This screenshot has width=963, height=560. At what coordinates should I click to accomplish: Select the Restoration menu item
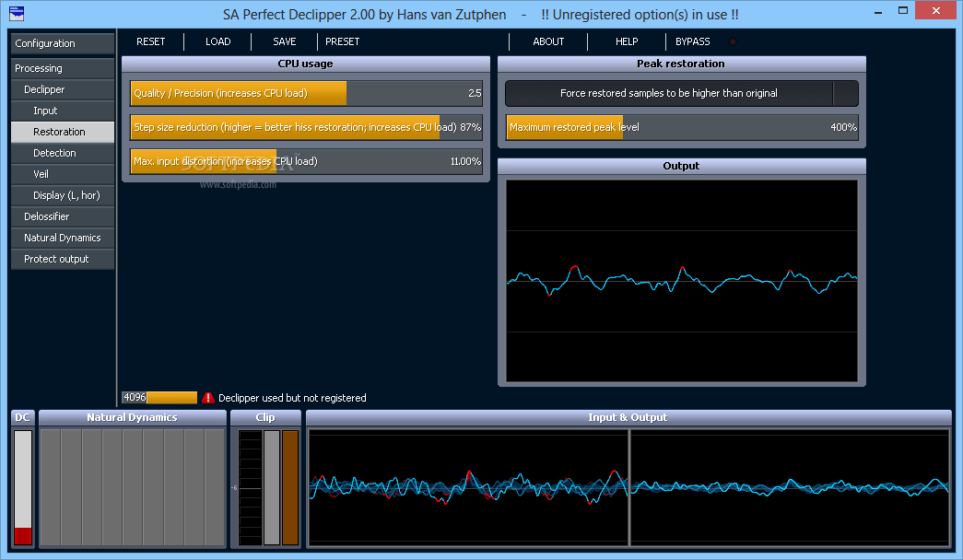click(63, 132)
